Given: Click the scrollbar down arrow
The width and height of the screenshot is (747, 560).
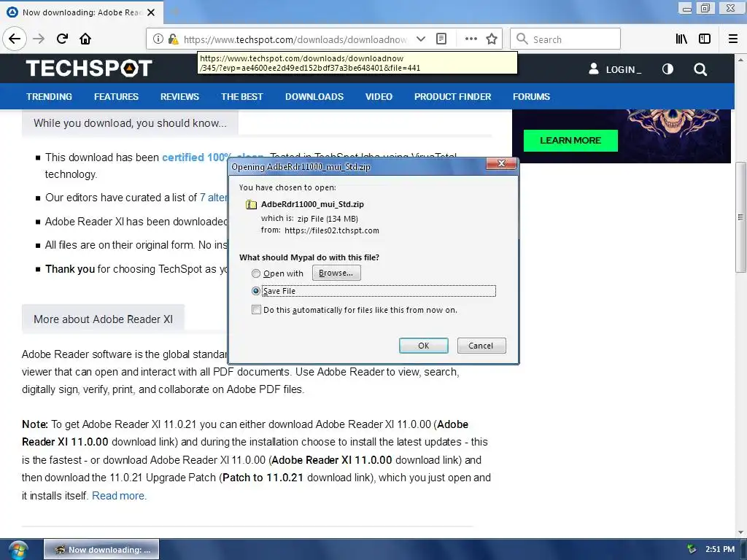Looking at the screenshot, I should (740, 532).
